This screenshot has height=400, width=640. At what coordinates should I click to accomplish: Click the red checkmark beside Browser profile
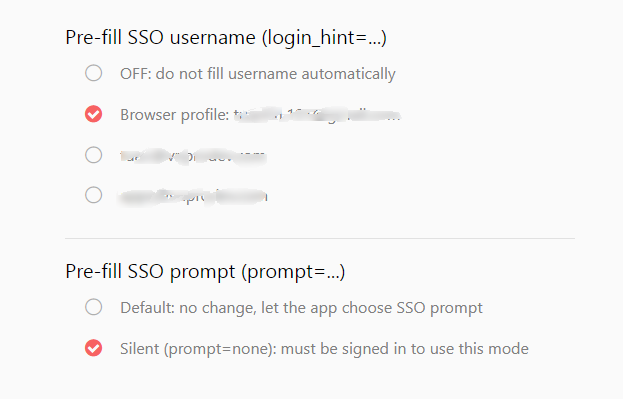pos(93,114)
